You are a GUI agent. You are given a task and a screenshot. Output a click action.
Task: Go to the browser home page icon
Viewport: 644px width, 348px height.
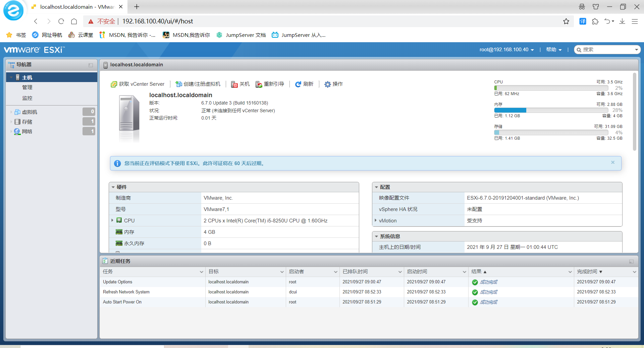74,21
